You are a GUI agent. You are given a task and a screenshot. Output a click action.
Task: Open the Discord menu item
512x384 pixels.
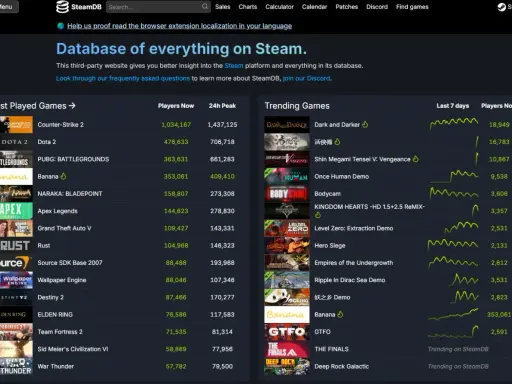click(377, 7)
